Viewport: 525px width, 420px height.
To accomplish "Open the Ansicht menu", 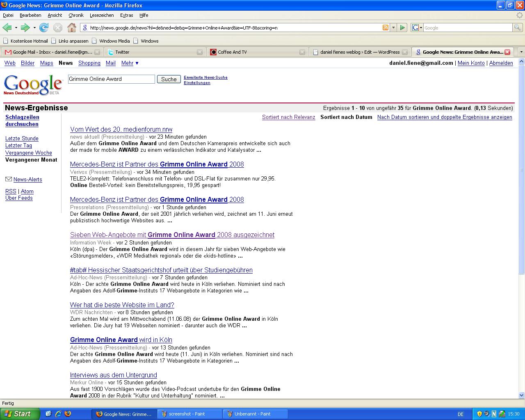I will [x=55, y=15].
